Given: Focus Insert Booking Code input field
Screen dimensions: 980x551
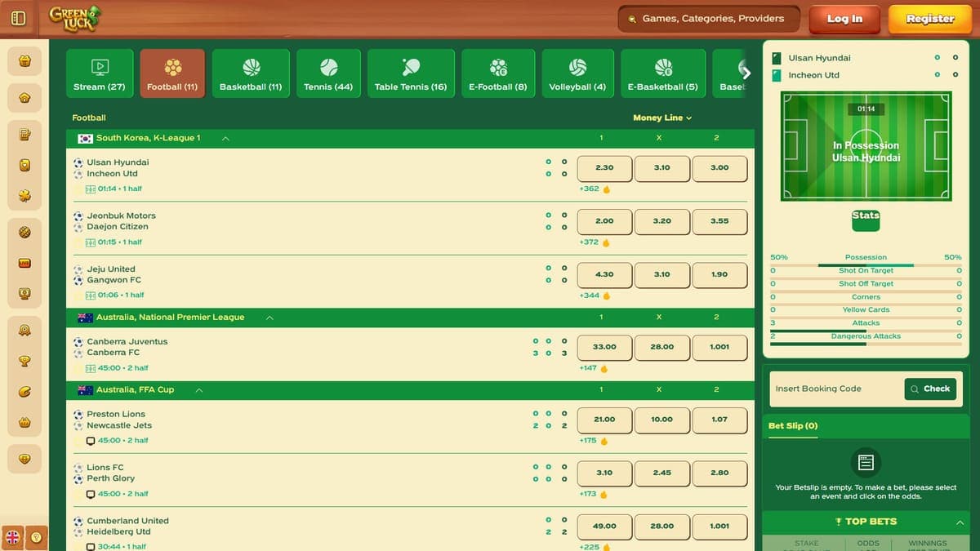Looking at the screenshot, I should [x=836, y=389].
